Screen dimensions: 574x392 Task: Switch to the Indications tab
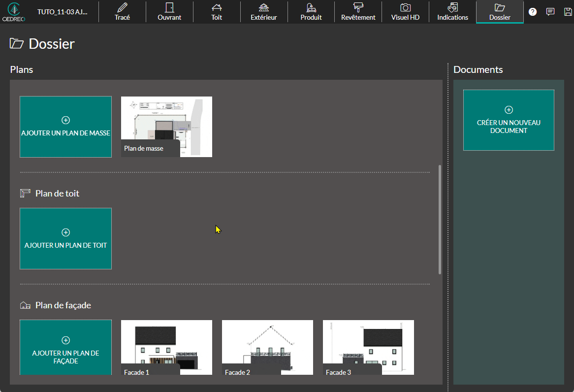tap(452, 12)
